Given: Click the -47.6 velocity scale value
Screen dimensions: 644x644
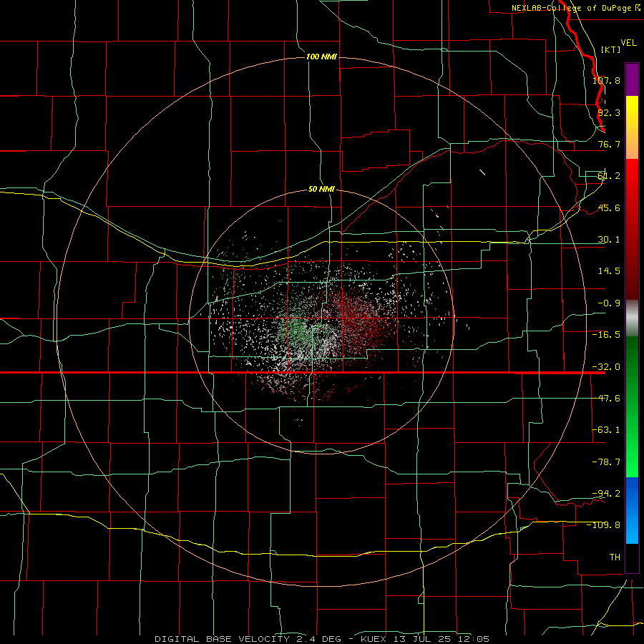Looking at the screenshot, I should point(606,399).
